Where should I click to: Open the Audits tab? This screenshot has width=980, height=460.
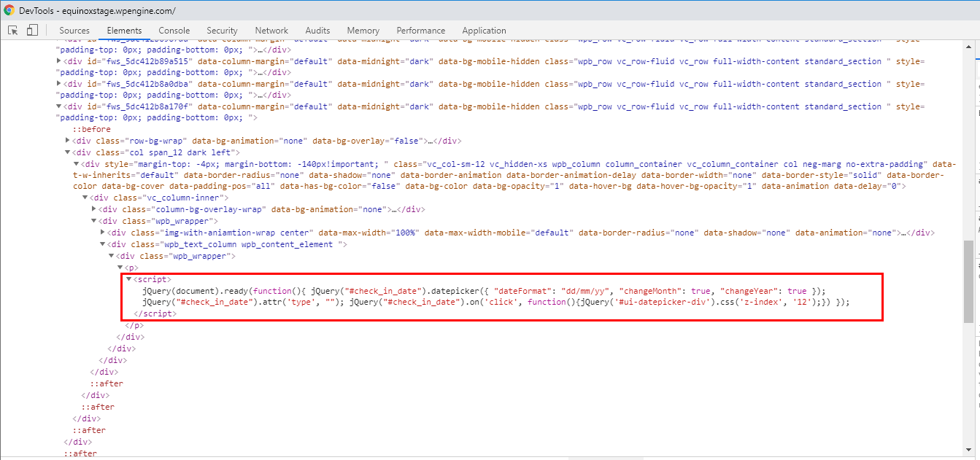point(317,31)
